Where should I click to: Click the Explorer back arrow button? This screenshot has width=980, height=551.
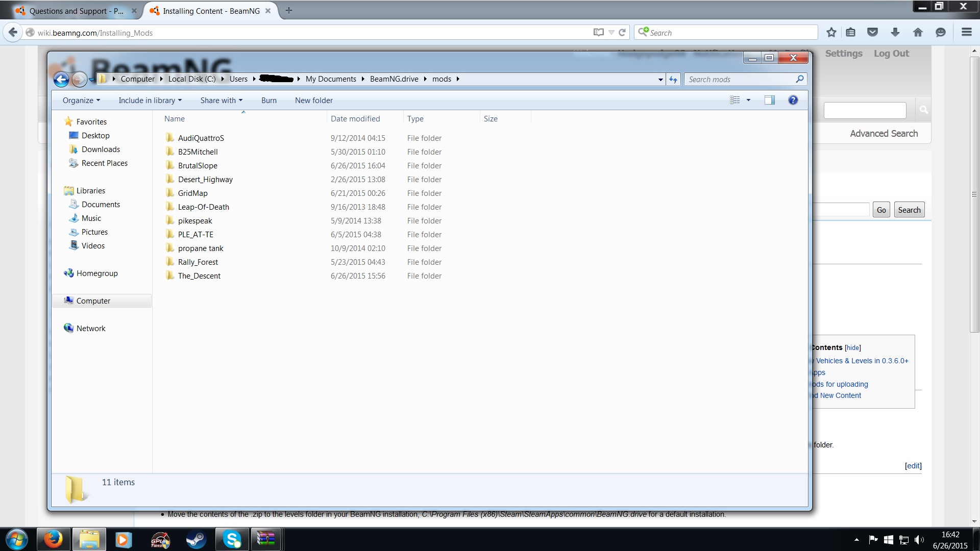coord(61,79)
